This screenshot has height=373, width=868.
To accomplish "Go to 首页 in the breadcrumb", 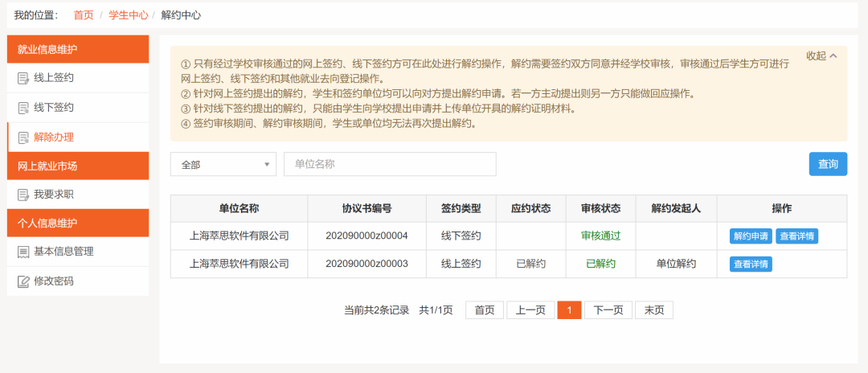I will pos(84,15).
